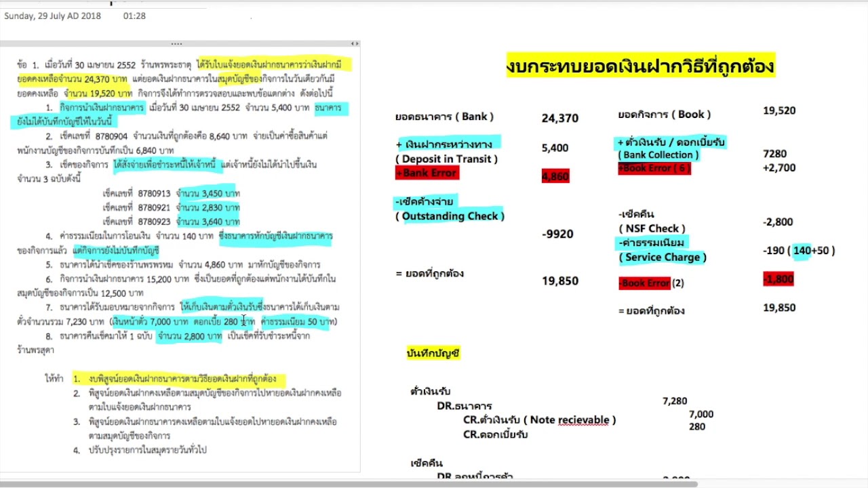Click the label '( NSF Check )'
Viewport: 868px width, 488px height.
click(x=652, y=228)
